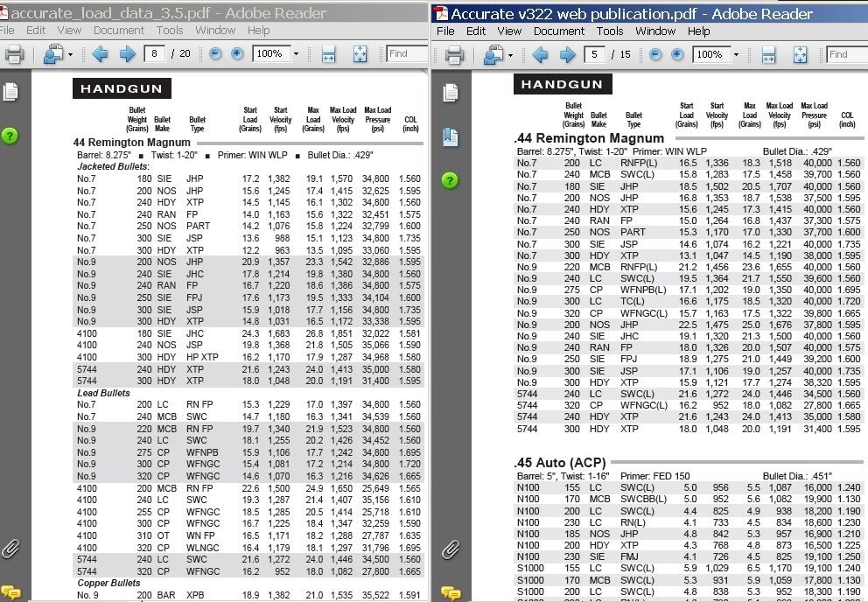
Task: Open zoom level dropdown in right window
Action: (x=736, y=54)
